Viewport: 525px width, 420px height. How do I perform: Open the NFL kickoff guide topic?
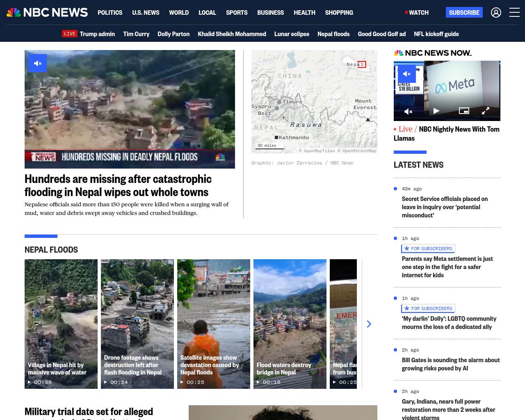[x=436, y=34]
